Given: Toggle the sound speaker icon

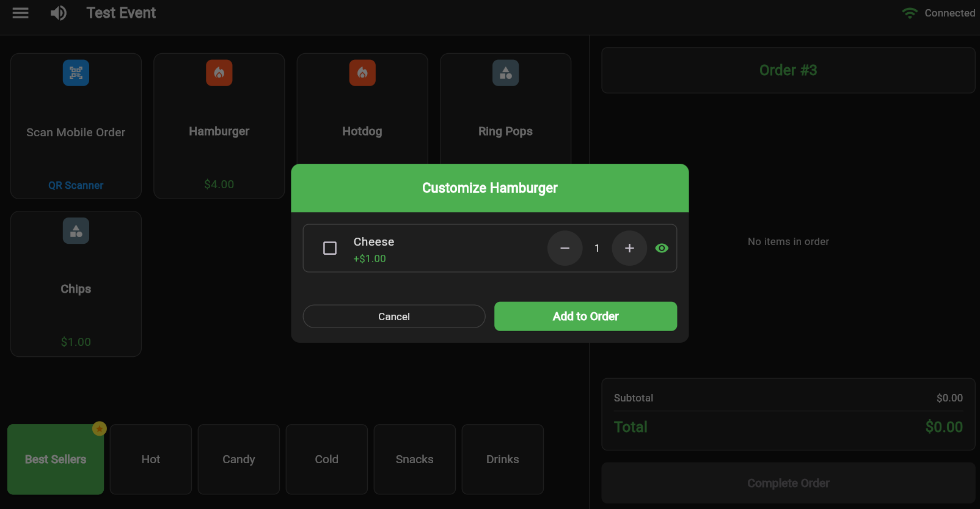Looking at the screenshot, I should pyautogui.click(x=59, y=13).
